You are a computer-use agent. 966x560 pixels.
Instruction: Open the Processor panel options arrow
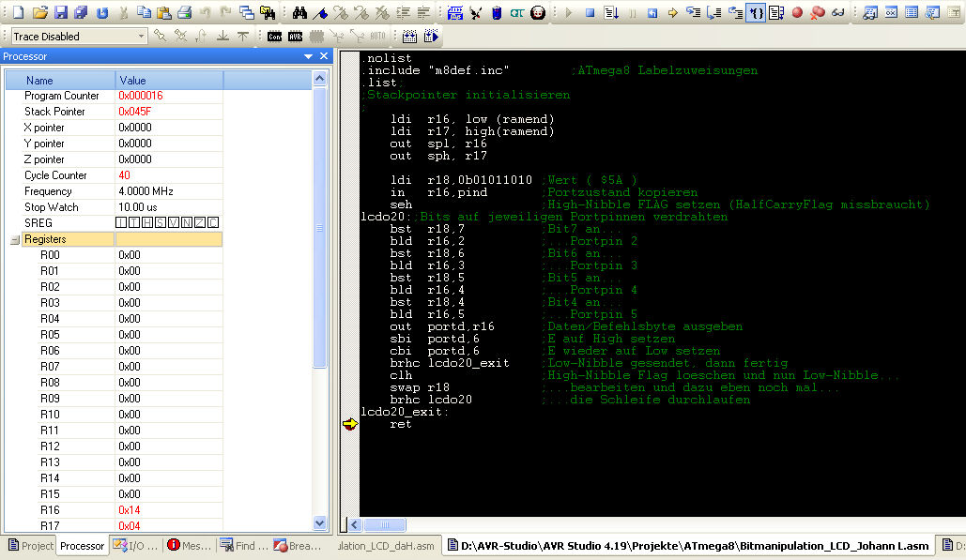tap(308, 56)
